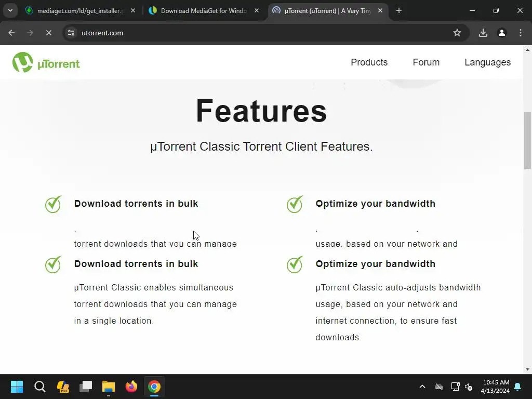Open the tab search dropdown arrow
532x399 pixels.
(10, 10)
